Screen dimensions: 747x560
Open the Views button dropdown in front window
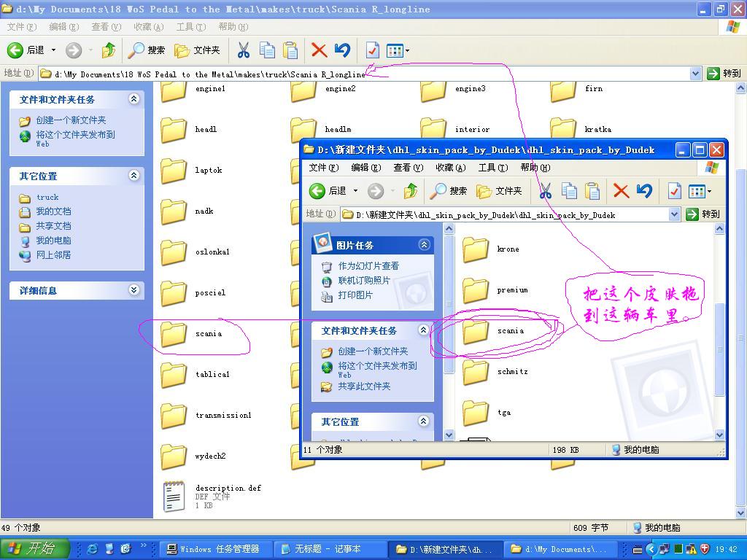709,192
